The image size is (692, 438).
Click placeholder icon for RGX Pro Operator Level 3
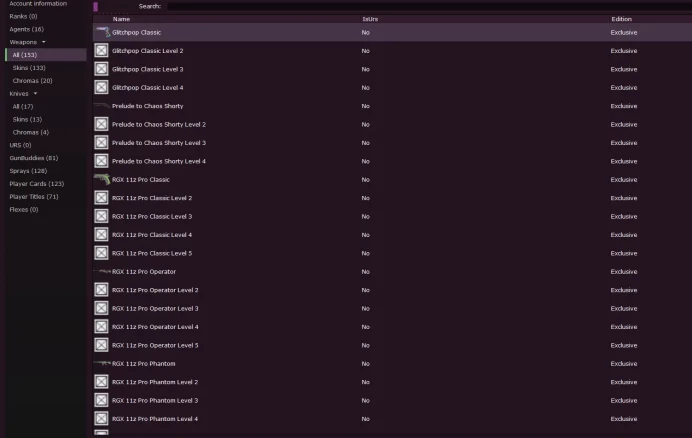[x=102, y=308]
